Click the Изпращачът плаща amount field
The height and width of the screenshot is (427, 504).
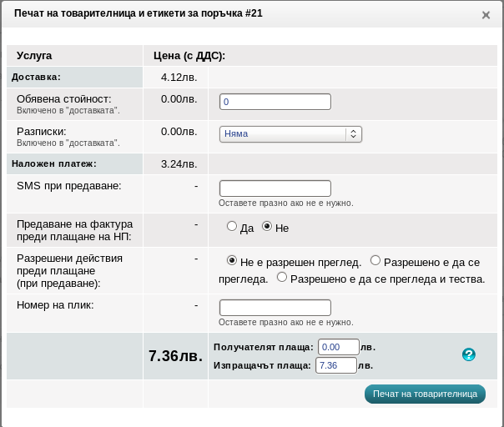pos(336,365)
